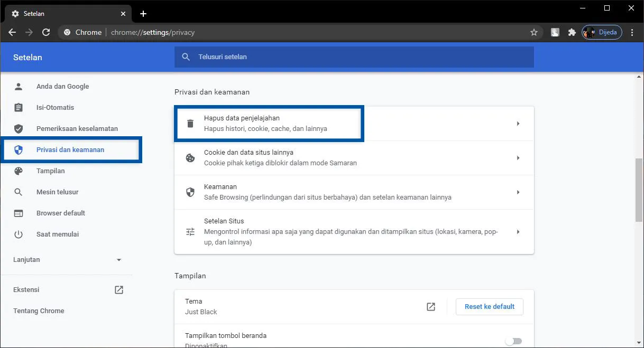Open the chevron on the Cookie row
Screen dimensions: 644x348
[518, 157]
